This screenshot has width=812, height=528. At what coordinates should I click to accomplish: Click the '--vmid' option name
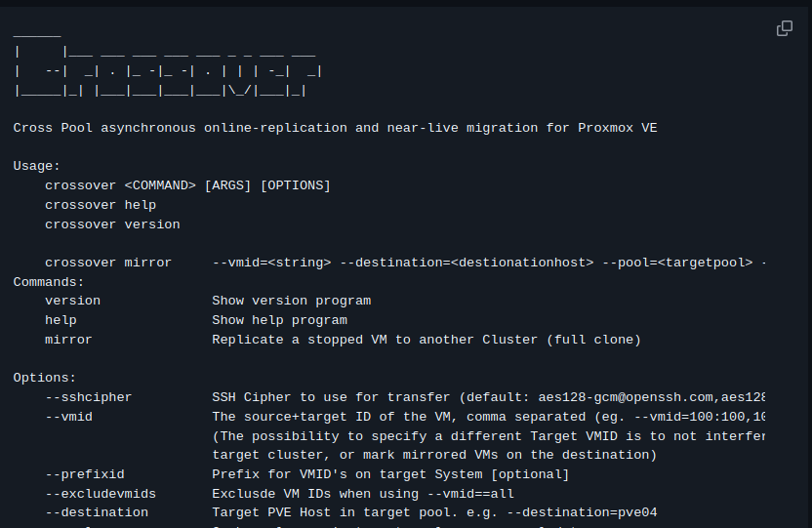(x=69, y=417)
